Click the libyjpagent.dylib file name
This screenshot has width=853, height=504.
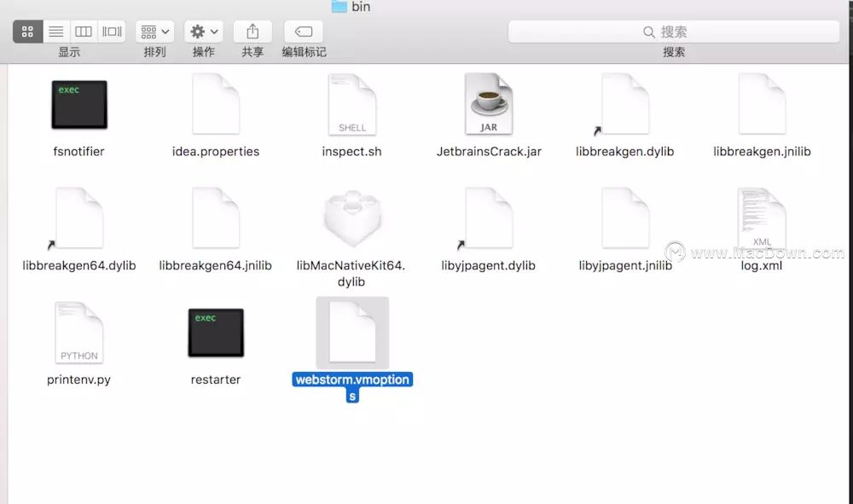[x=489, y=266]
